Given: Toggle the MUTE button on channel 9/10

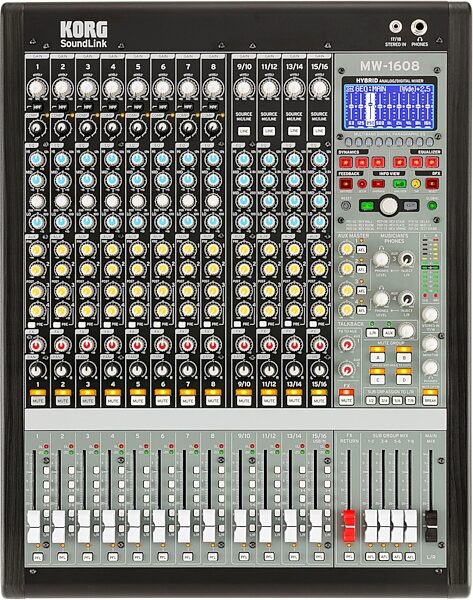Looking at the screenshot, I should (244, 401).
